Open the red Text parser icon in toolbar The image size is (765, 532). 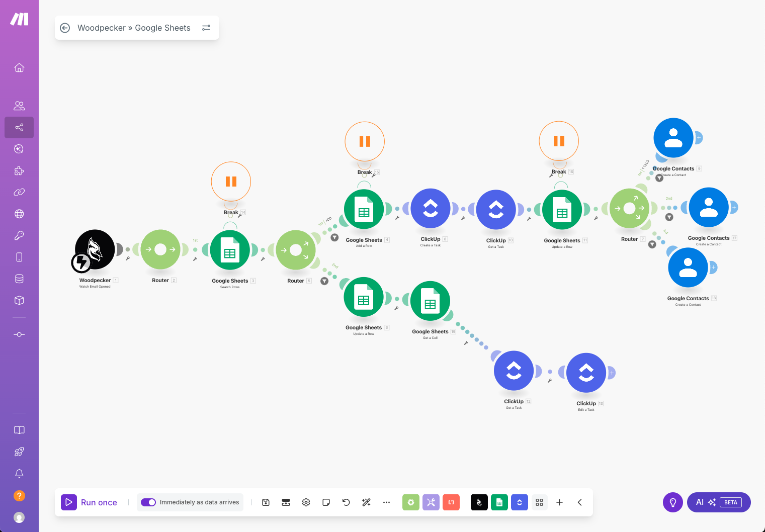451,502
